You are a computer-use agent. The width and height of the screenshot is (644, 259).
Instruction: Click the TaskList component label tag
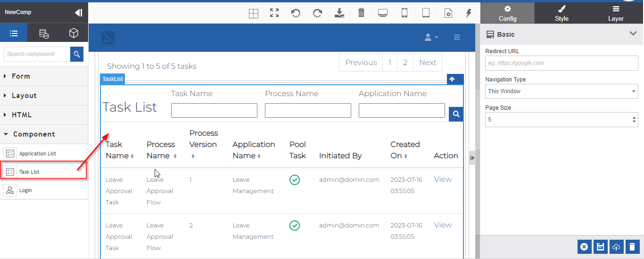pyautogui.click(x=113, y=79)
